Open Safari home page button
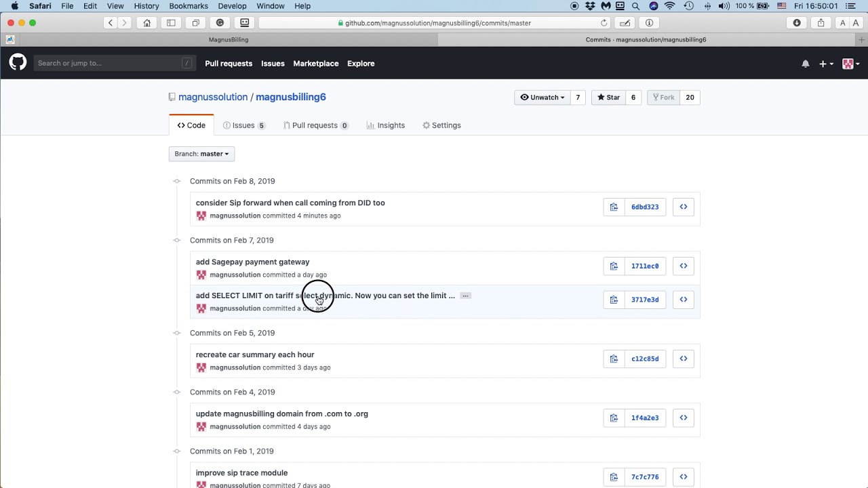 pyautogui.click(x=146, y=22)
